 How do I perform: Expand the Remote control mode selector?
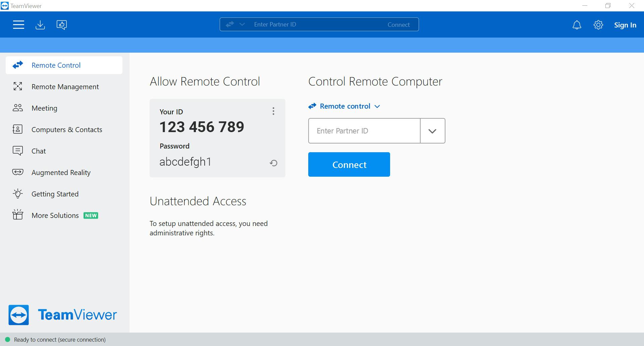[377, 106]
